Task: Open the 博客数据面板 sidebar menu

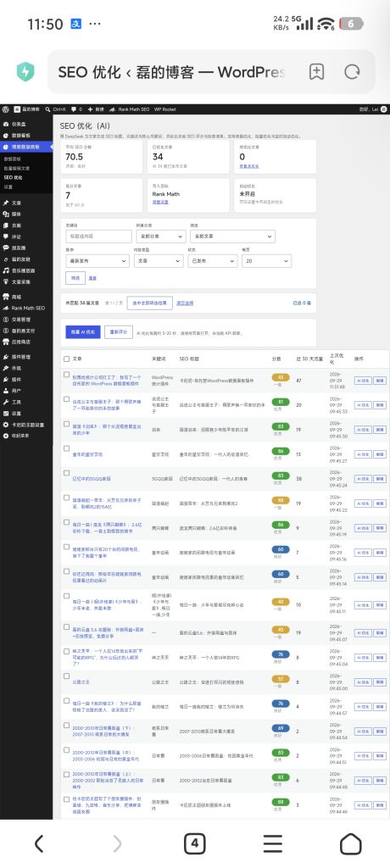Action: tap(26, 147)
